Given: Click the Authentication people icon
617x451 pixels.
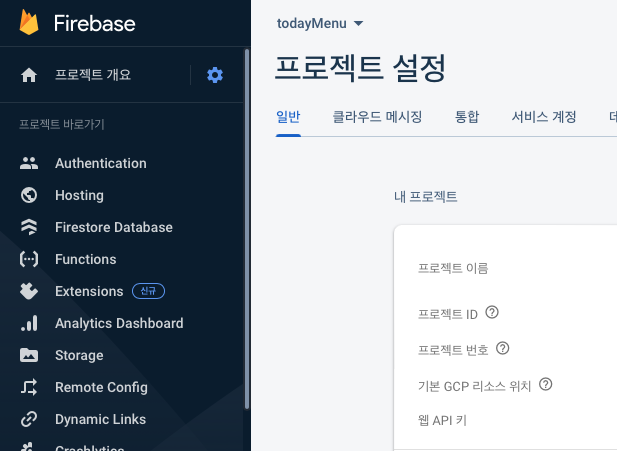Looking at the screenshot, I should click(29, 163).
